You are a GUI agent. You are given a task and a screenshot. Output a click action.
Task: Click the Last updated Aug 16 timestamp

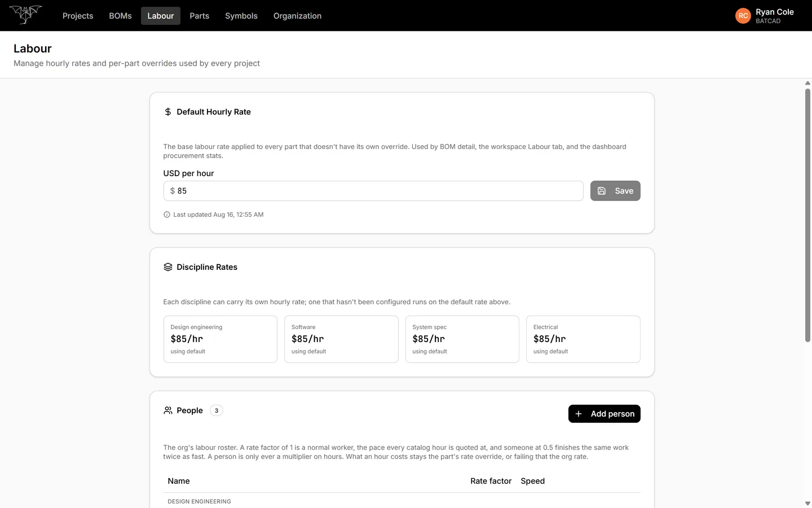click(x=218, y=214)
